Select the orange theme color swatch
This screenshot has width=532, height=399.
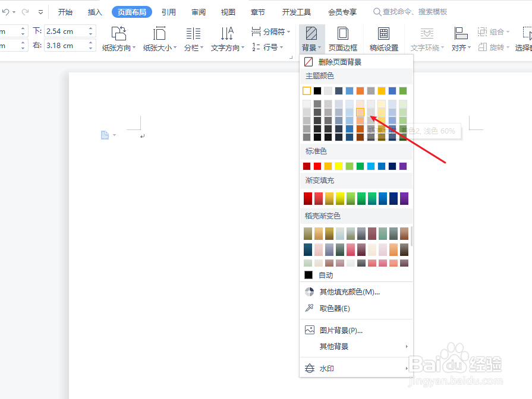[x=360, y=91]
